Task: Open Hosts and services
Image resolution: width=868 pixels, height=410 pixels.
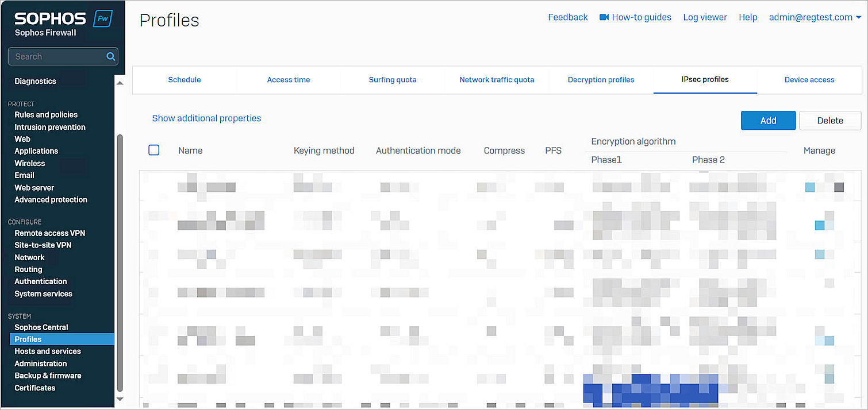Action: point(48,351)
